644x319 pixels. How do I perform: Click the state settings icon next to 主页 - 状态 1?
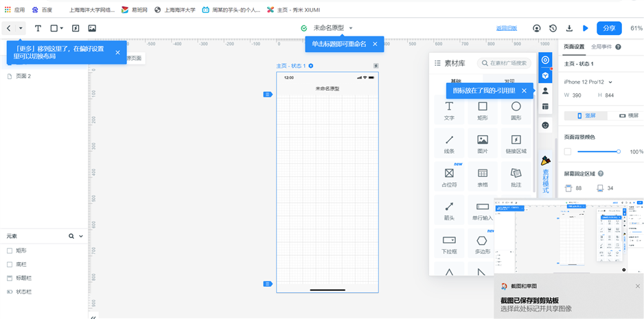tap(311, 66)
